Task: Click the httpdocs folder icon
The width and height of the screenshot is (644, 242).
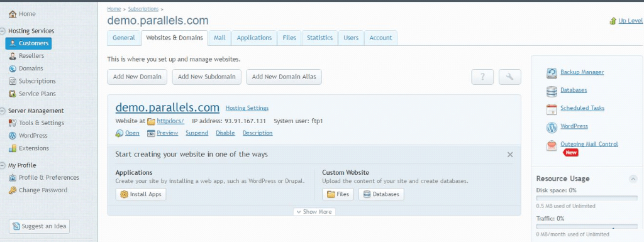Action: [x=151, y=121]
